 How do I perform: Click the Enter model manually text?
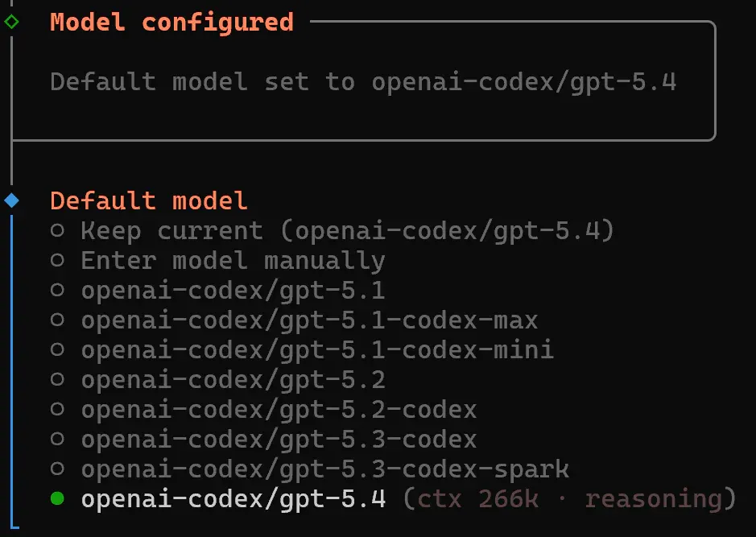pos(233,262)
